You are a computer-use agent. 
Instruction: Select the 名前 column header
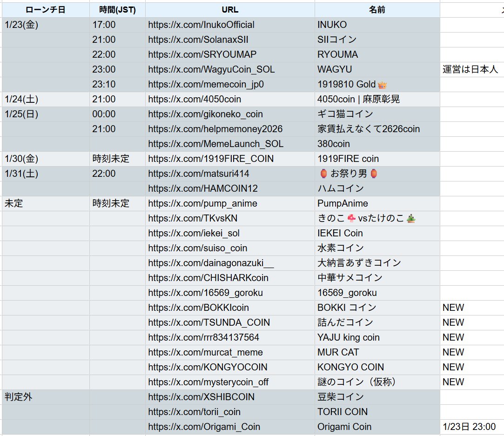click(377, 10)
